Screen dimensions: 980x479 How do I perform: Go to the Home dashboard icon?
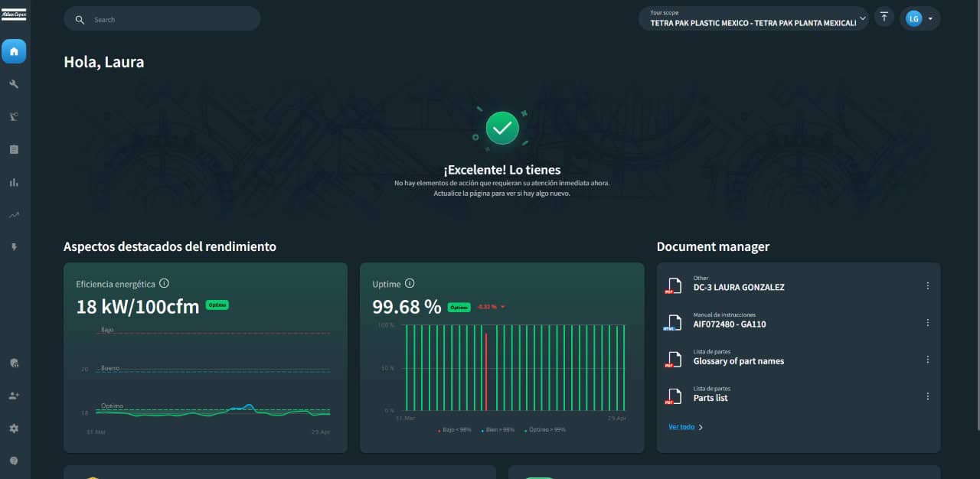click(x=14, y=51)
